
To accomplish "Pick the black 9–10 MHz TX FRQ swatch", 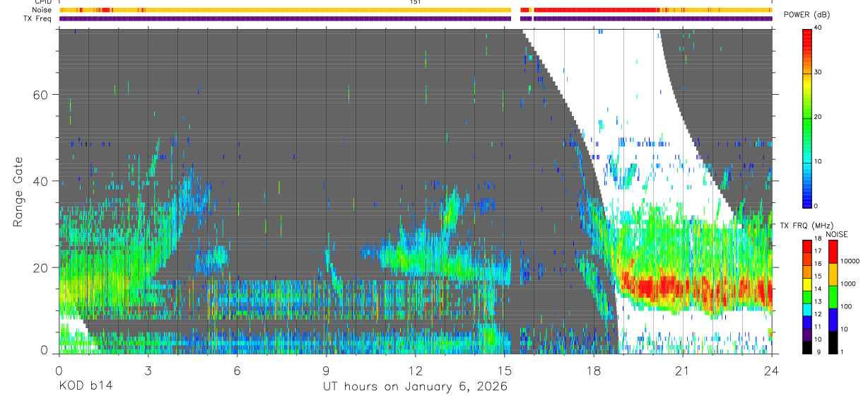I will 807,346.
